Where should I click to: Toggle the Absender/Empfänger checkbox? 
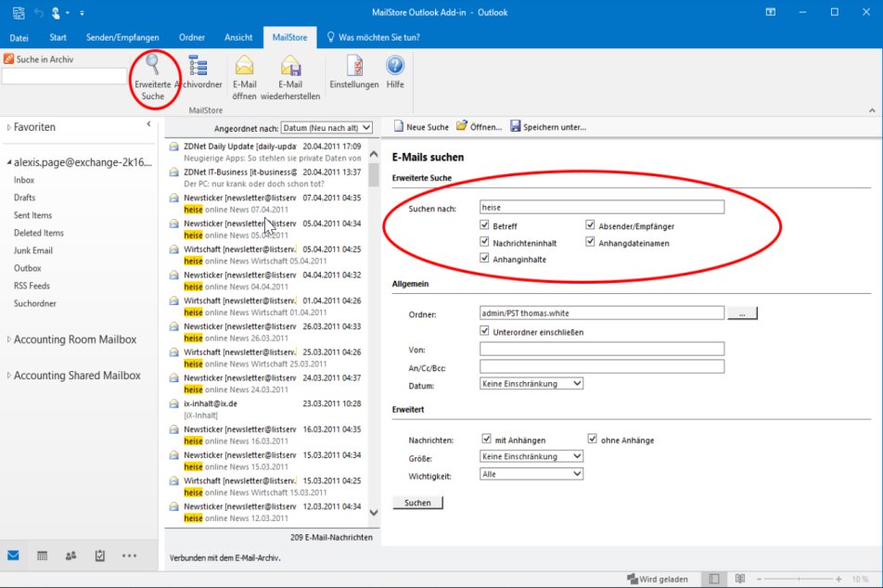pos(590,224)
